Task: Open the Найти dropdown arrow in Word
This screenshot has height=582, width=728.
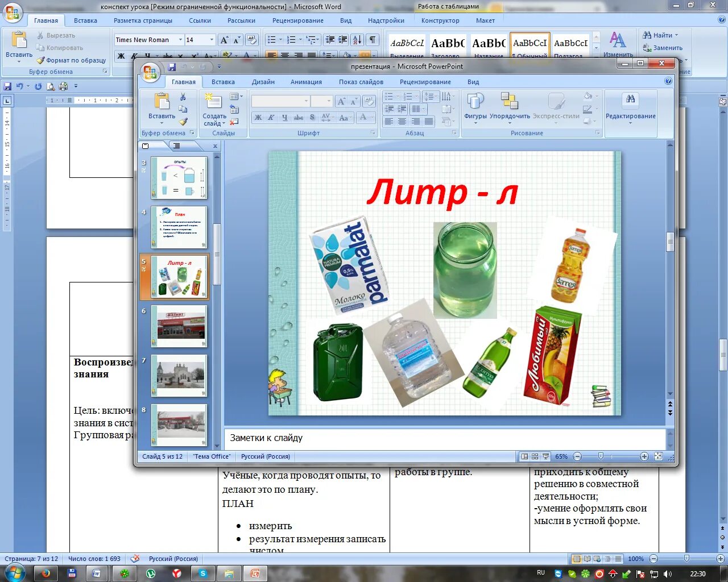Action: pos(676,35)
